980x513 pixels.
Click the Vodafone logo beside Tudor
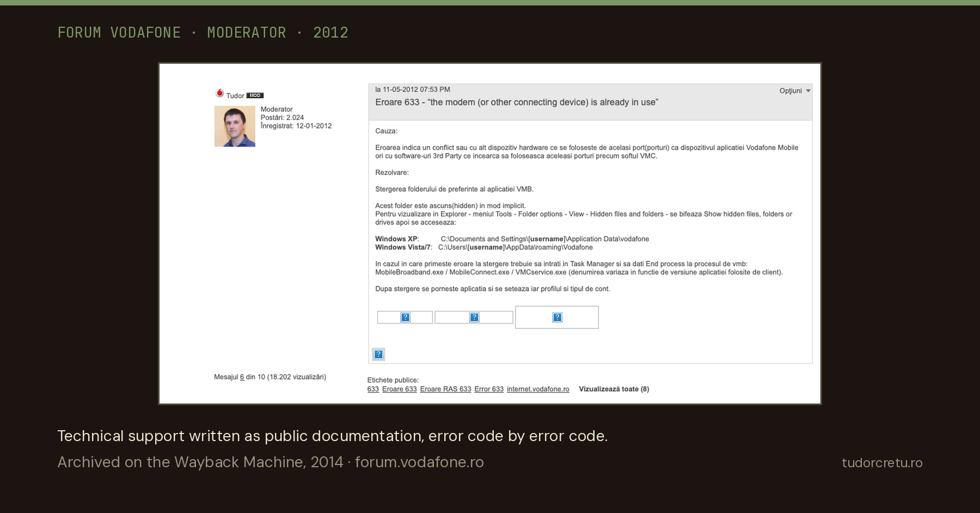point(220,93)
